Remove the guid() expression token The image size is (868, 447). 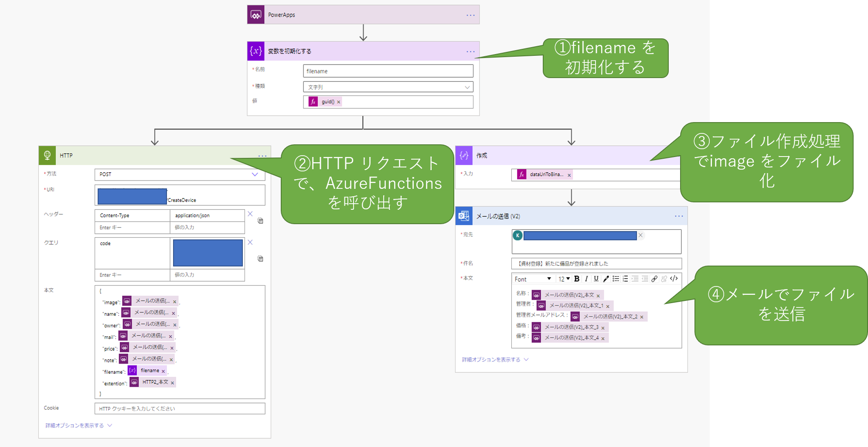tap(338, 102)
